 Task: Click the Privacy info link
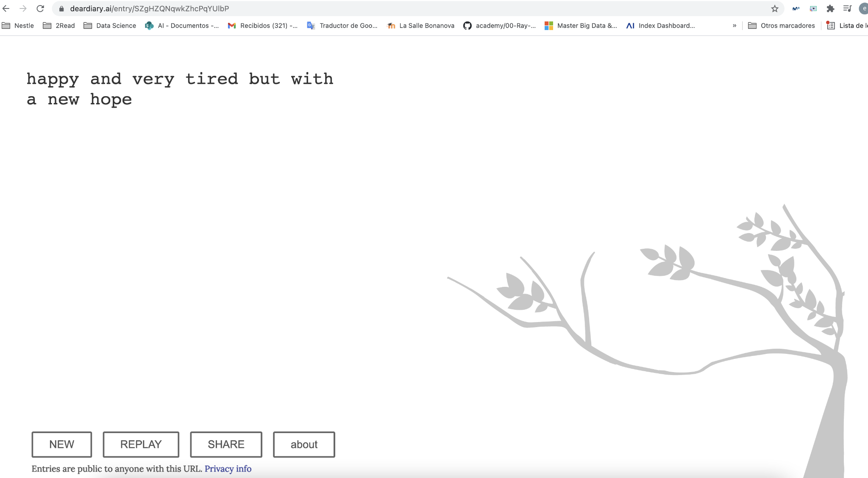228,469
